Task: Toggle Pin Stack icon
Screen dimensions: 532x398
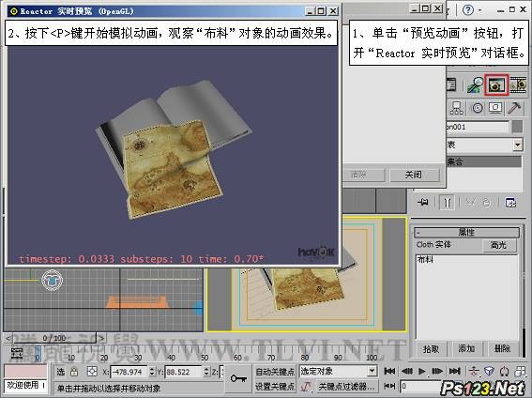Action: coord(423,203)
